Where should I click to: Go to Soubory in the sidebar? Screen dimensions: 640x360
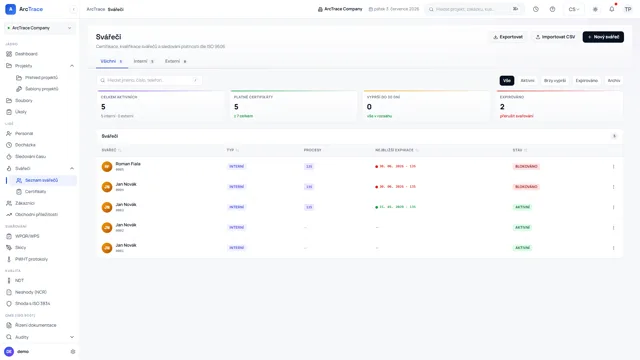24,100
